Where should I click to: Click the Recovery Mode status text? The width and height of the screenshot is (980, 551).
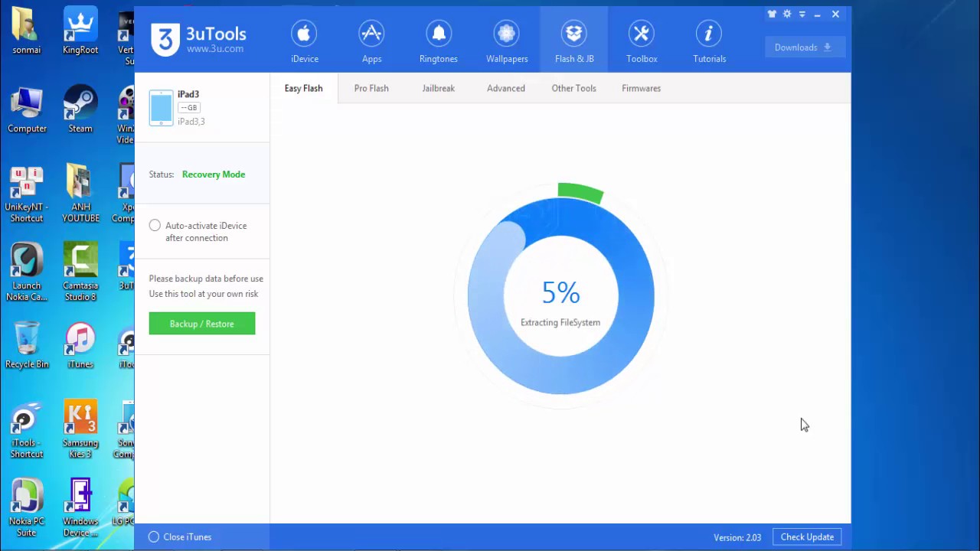click(x=214, y=174)
